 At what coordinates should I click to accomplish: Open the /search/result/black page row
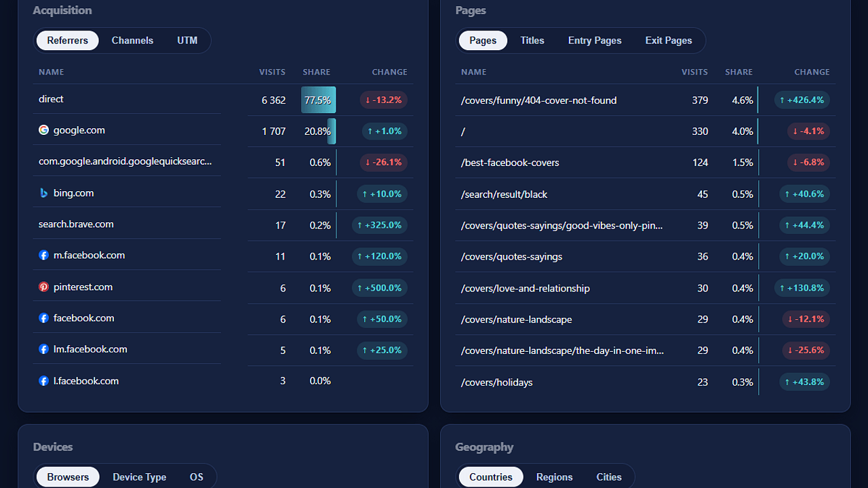[646, 195]
